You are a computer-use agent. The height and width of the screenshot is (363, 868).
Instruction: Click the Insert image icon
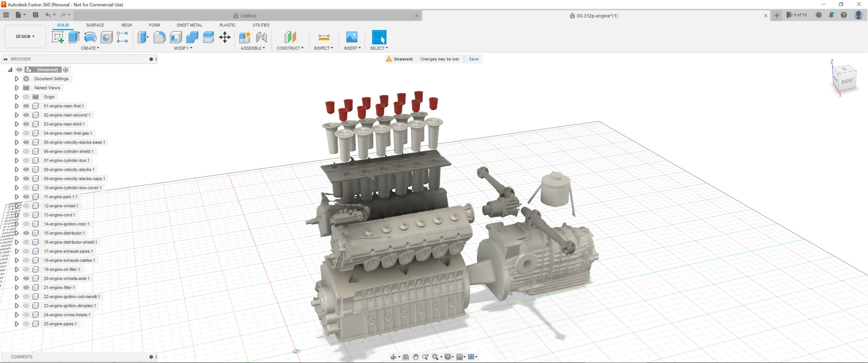coord(351,37)
